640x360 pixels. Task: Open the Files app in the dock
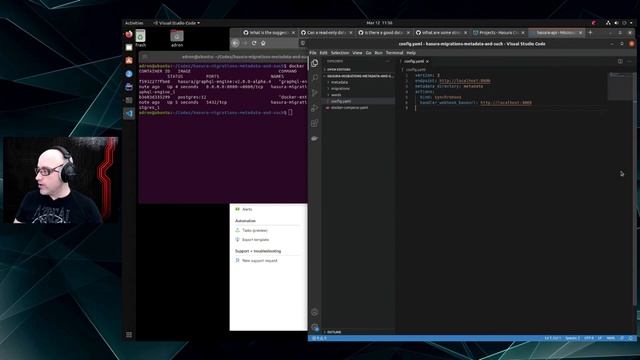(129, 47)
